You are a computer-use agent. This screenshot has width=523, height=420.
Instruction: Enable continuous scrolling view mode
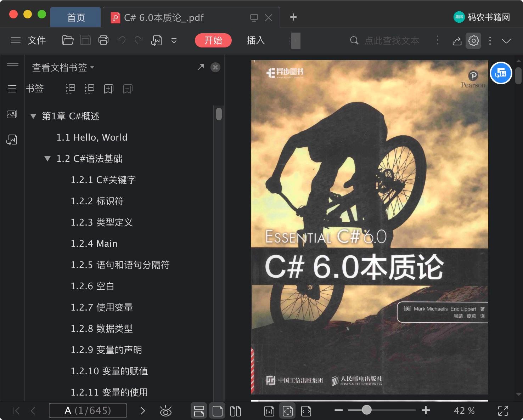click(199, 411)
